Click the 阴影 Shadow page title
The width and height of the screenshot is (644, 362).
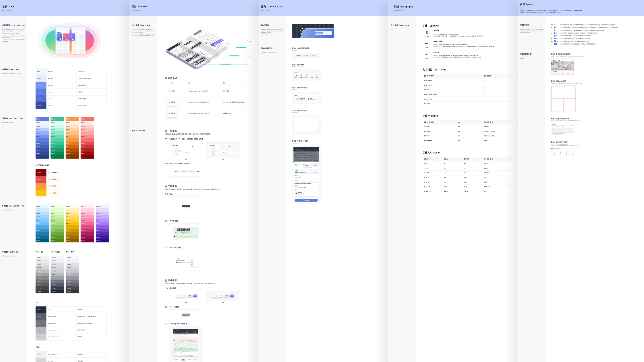coord(139,7)
